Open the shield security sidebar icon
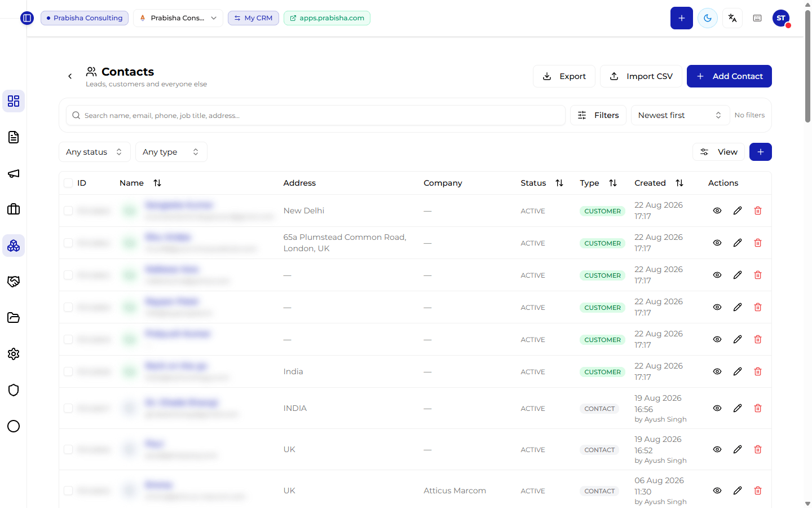The height and width of the screenshot is (508, 812). [x=14, y=390]
